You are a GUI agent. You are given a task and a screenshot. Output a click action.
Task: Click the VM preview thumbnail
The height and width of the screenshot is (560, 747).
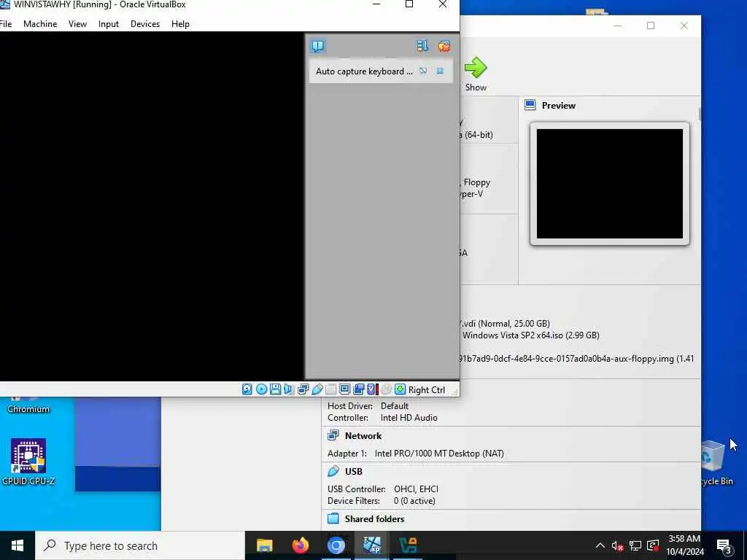[609, 184]
